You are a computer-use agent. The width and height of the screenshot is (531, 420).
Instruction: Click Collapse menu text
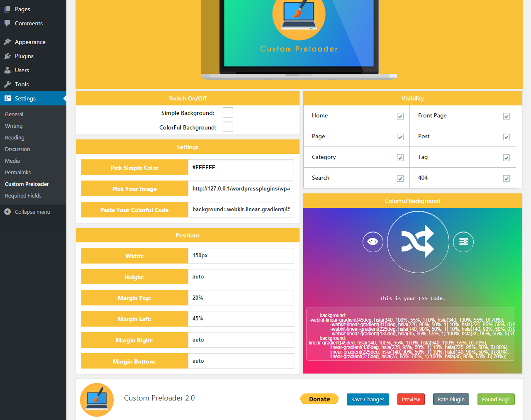tap(32, 212)
